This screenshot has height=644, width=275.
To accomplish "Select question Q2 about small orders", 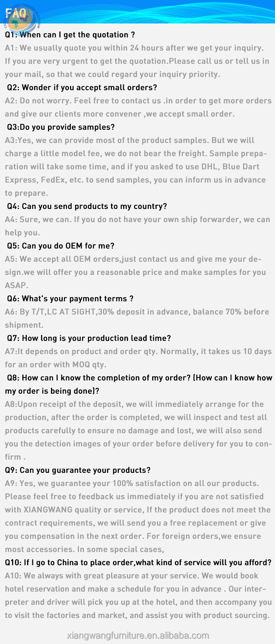I will (82, 88).
